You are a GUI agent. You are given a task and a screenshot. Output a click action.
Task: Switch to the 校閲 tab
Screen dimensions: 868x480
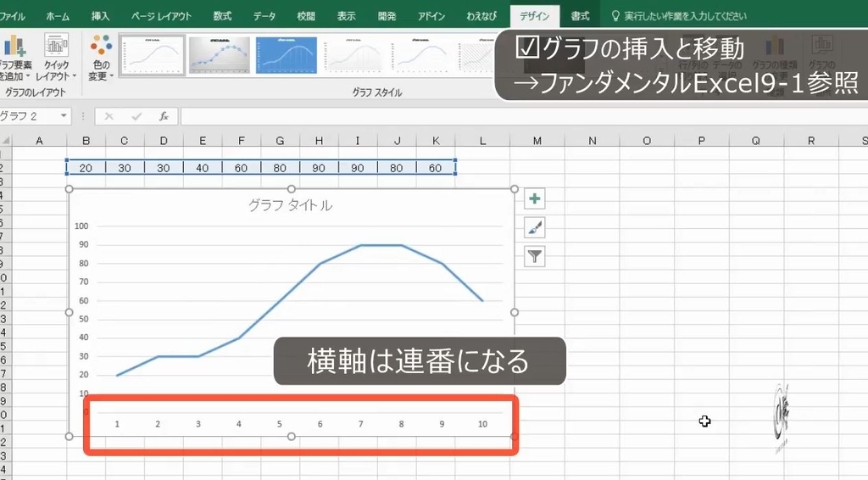[305, 16]
